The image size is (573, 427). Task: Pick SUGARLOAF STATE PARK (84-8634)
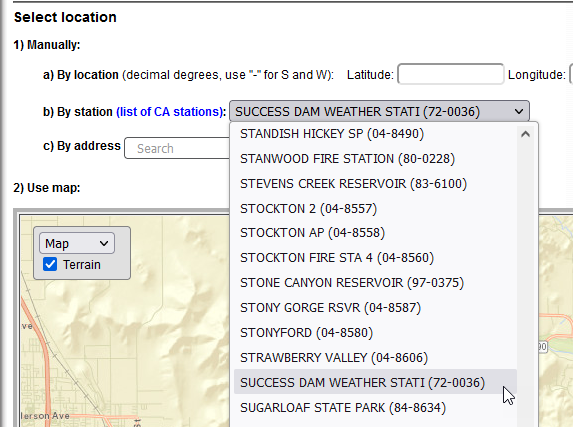pos(375,407)
